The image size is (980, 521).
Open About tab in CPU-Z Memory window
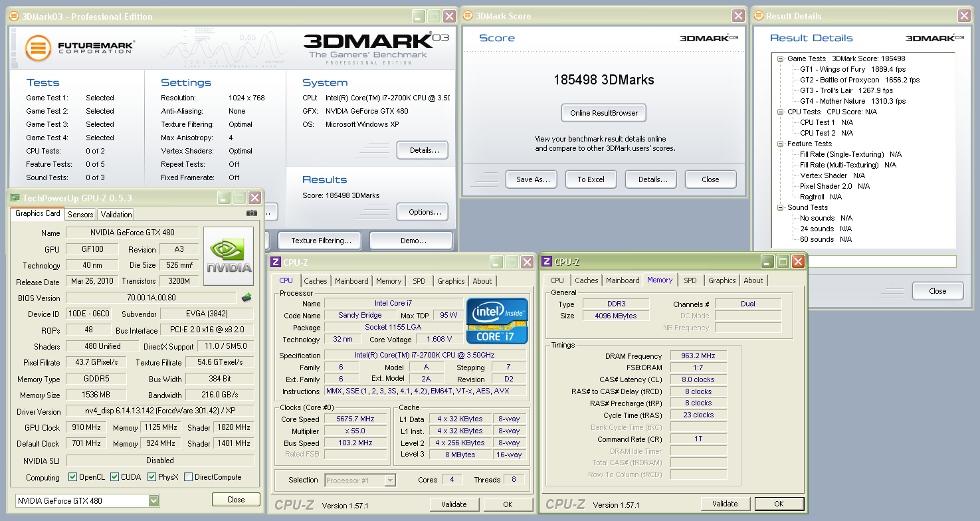[753, 280]
